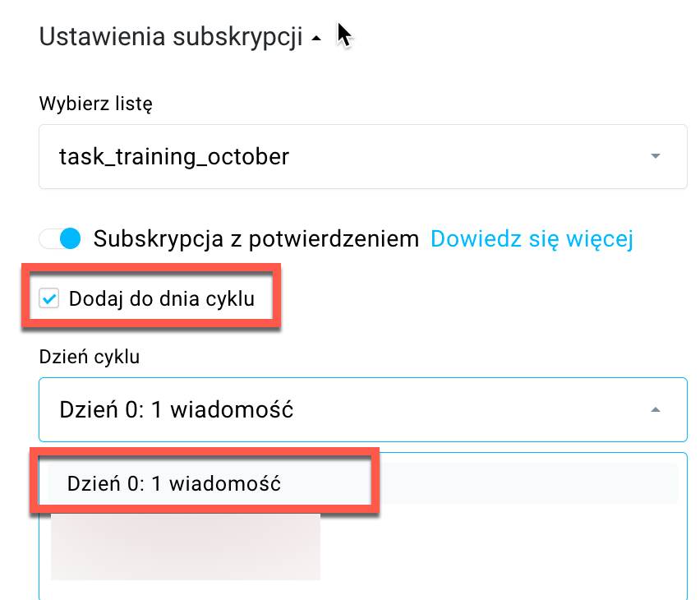Click the up-caret icon in Dzień cyklu selector

pos(655,409)
